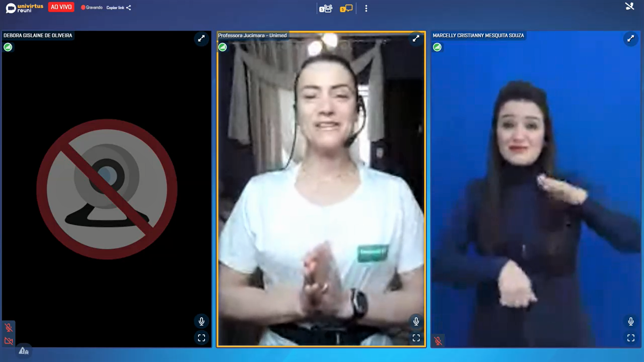This screenshot has height=362, width=644.
Task: Expand Marcelly Cristianny's video tile
Action: [630, 39]
